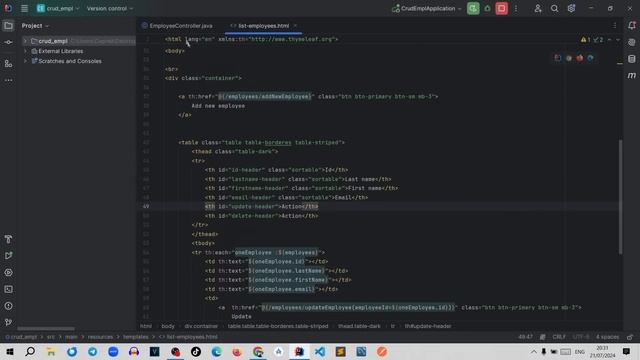This screenshot has height=360, width=640.
Task: Open the Maven tool window icon
Action: (x=631, y=76)
